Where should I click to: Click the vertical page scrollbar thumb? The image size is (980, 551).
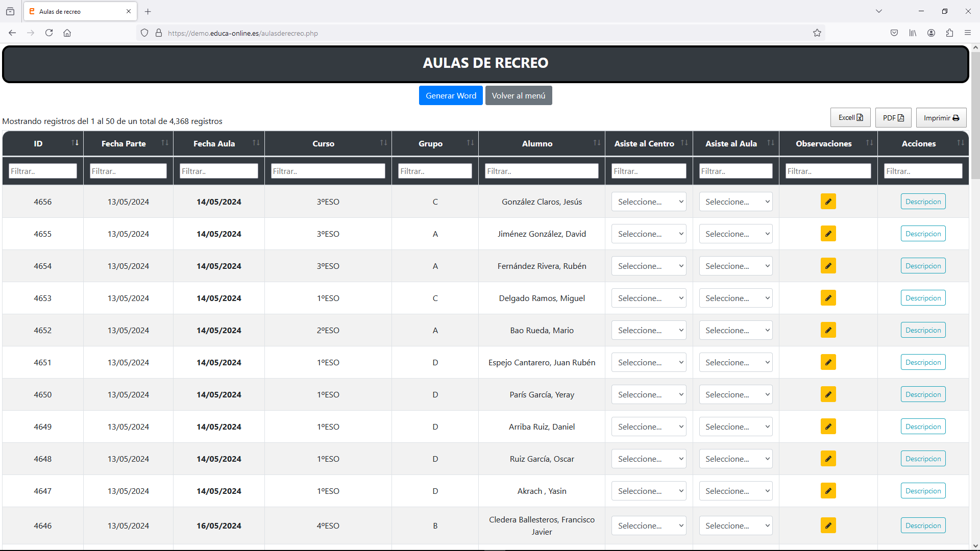click(975, 115)
